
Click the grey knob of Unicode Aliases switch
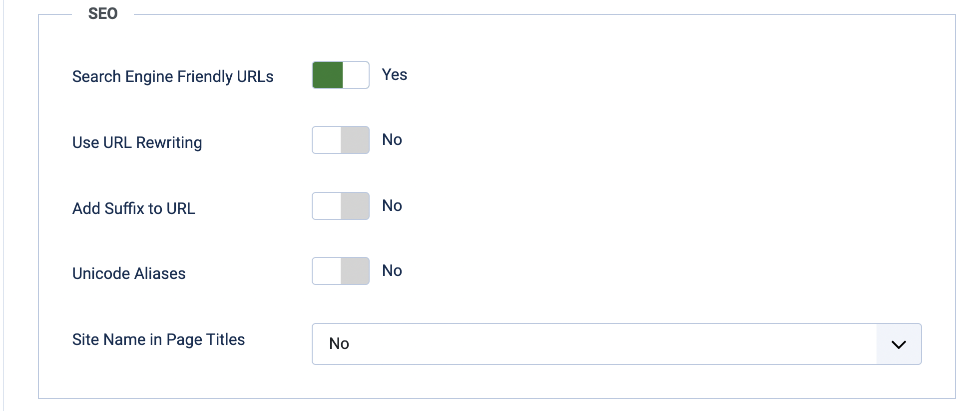355,271
